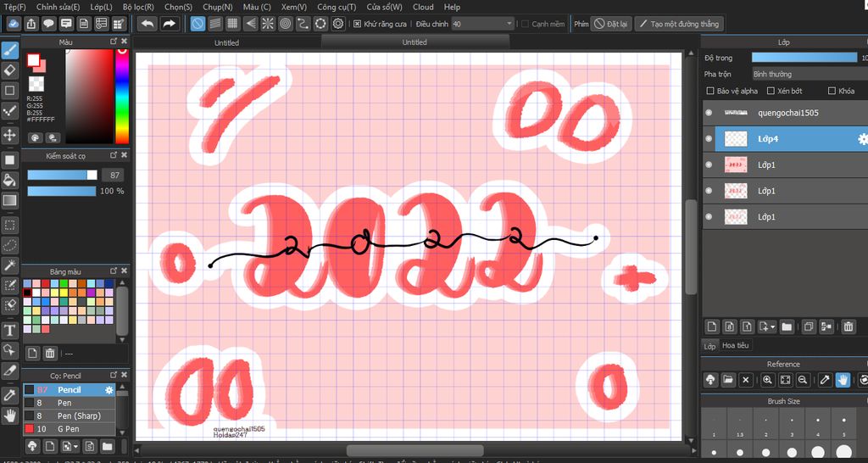Select the G Pen brush

(70, 429)
